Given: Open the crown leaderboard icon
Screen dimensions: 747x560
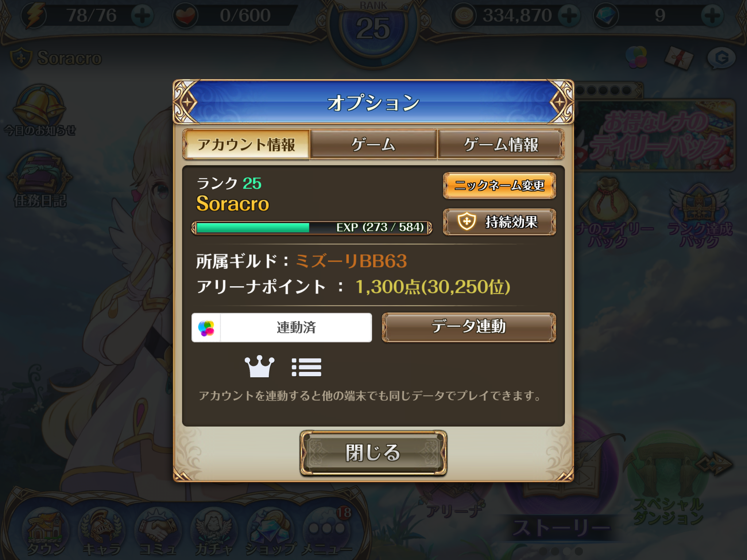Looking at the screenshot, I should (259, 366).
